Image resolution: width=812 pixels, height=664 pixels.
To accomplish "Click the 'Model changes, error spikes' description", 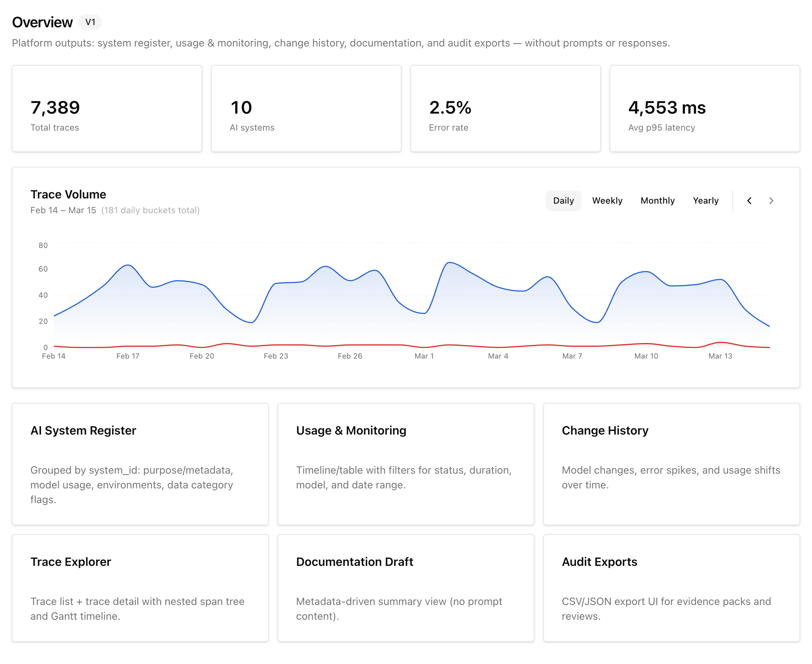I will coord(671,477).
